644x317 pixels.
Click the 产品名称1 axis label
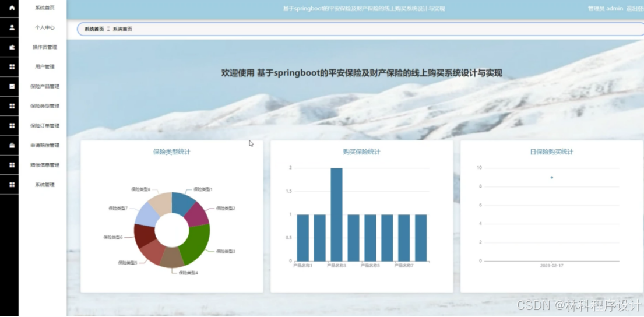302,266
